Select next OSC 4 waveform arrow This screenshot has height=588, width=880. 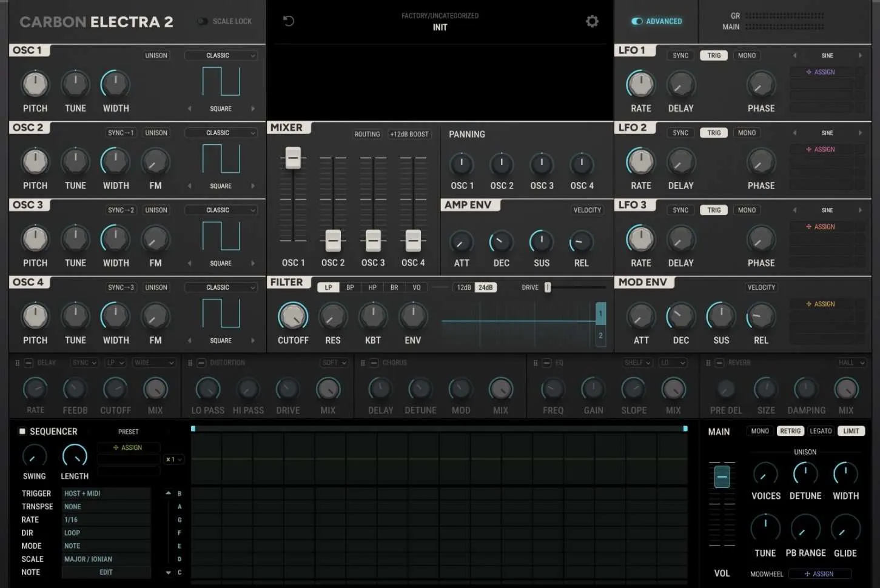click(253, 341)
